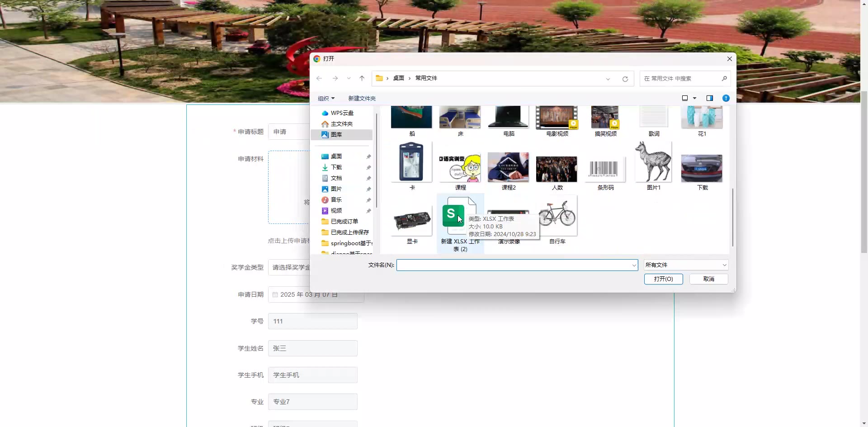Open recent locations chevron in dialog
Image resolution: width=868 pixels, height=427 pixels.
pos(349,78)
